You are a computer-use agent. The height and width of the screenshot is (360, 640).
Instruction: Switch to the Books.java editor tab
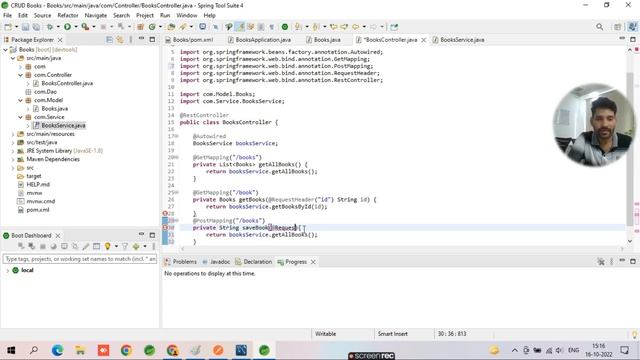click(x=327, y=40)
